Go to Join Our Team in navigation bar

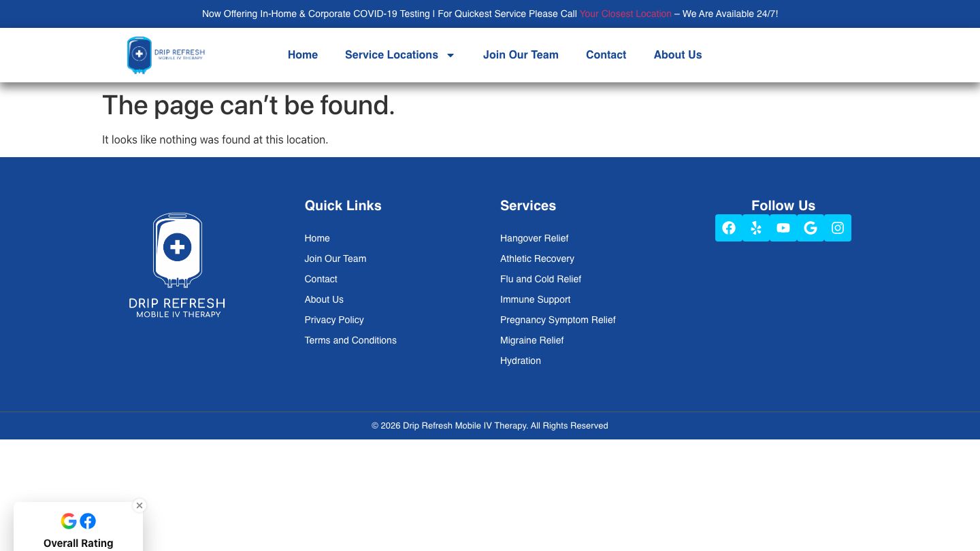[x=521, y=55]
